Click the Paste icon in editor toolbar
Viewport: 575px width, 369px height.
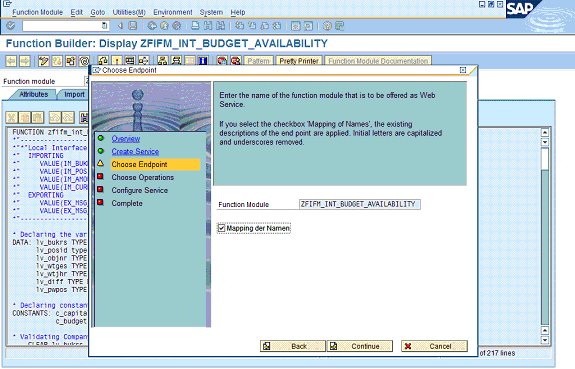pyautogui.click(x=37, y=117)
